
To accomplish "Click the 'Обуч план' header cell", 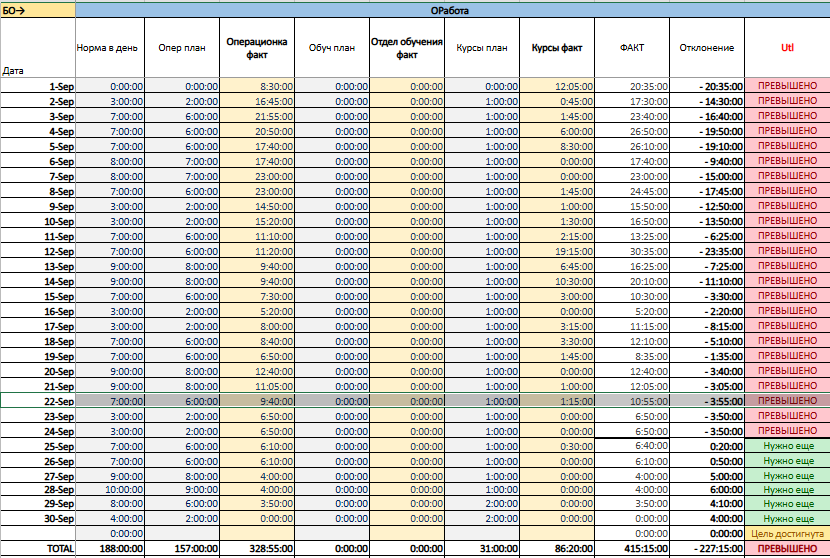I will coord(332,48).
